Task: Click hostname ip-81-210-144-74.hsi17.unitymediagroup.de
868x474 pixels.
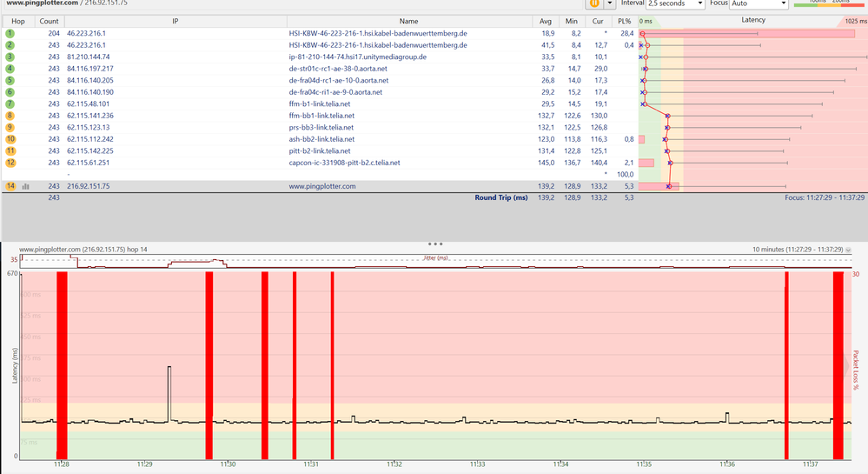Action: 358,57
